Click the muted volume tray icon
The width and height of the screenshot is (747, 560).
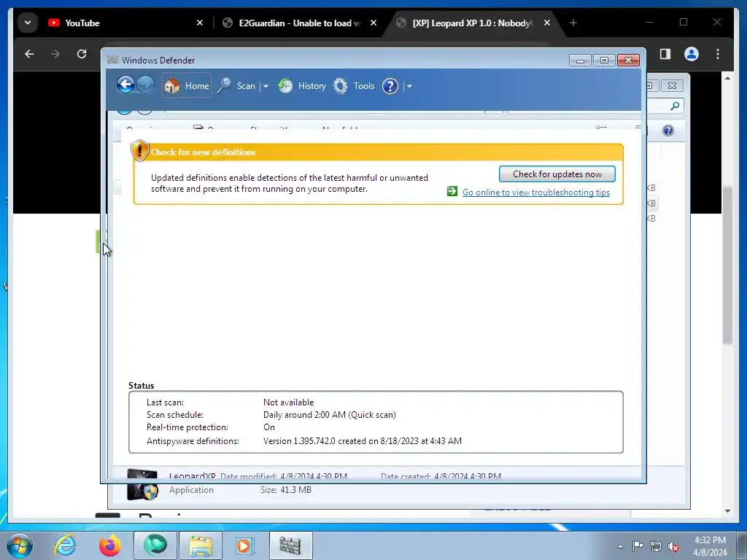pos(673,546)
